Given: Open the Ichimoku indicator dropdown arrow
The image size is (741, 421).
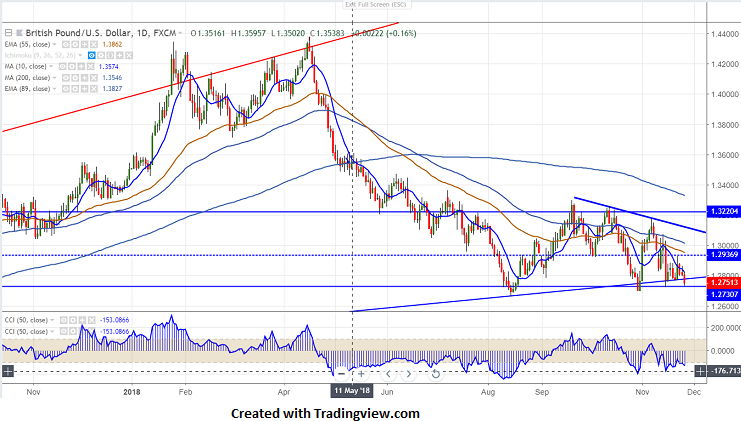Looking at the screenshot, I should coord(80,55).
